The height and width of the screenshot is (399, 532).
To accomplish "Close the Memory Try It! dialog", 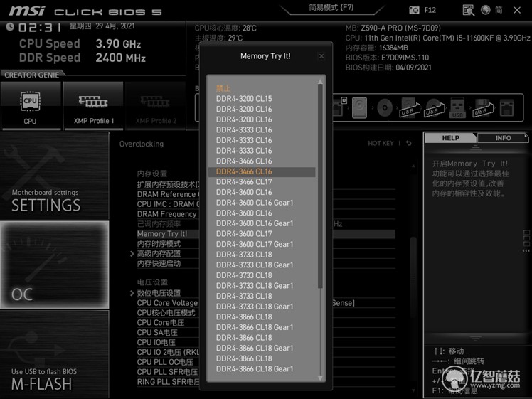I will pos(321,56).
